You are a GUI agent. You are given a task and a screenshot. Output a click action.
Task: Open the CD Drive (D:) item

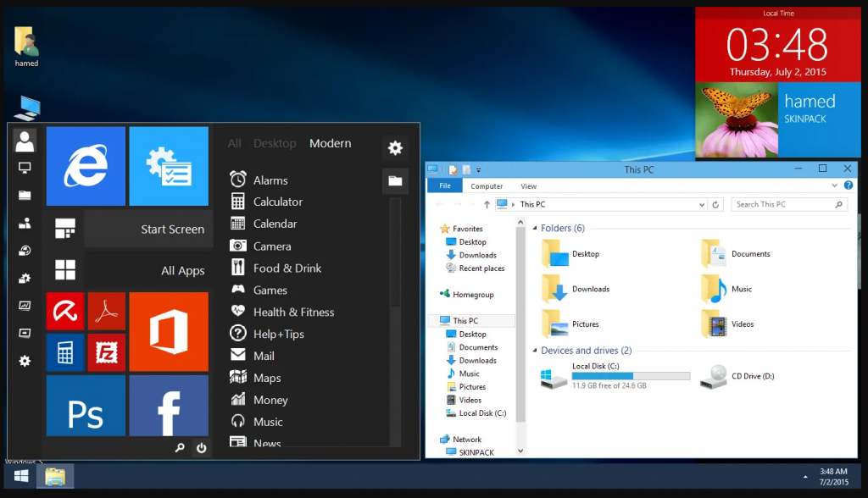coord(737,376)
